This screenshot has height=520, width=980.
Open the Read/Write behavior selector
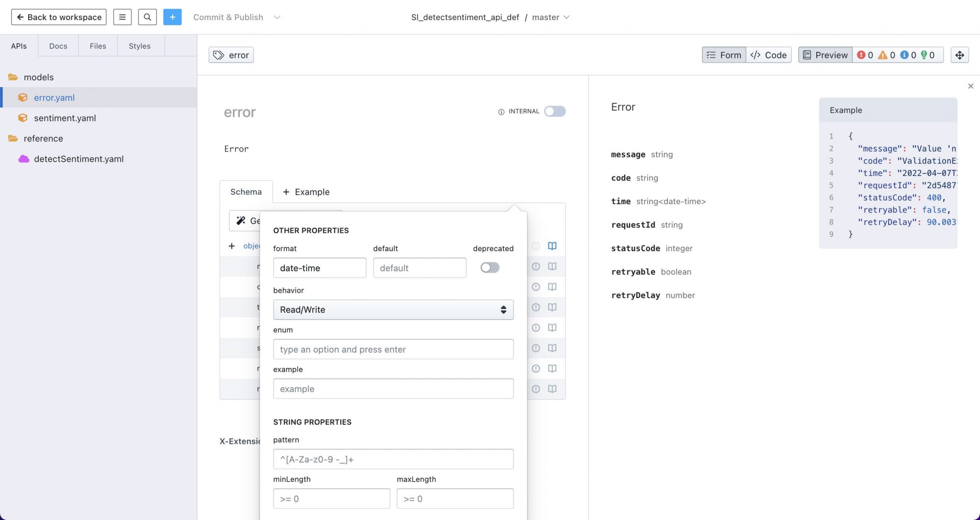[393, 310]
